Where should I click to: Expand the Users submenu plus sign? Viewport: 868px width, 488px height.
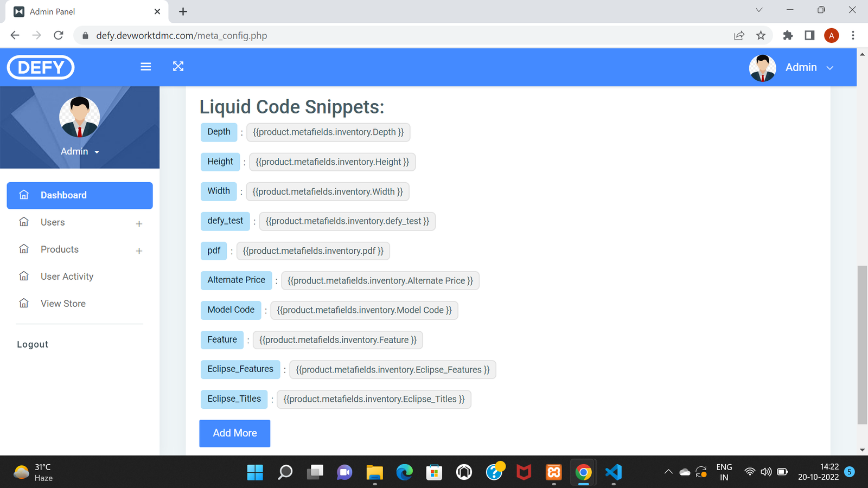(139, 223)
